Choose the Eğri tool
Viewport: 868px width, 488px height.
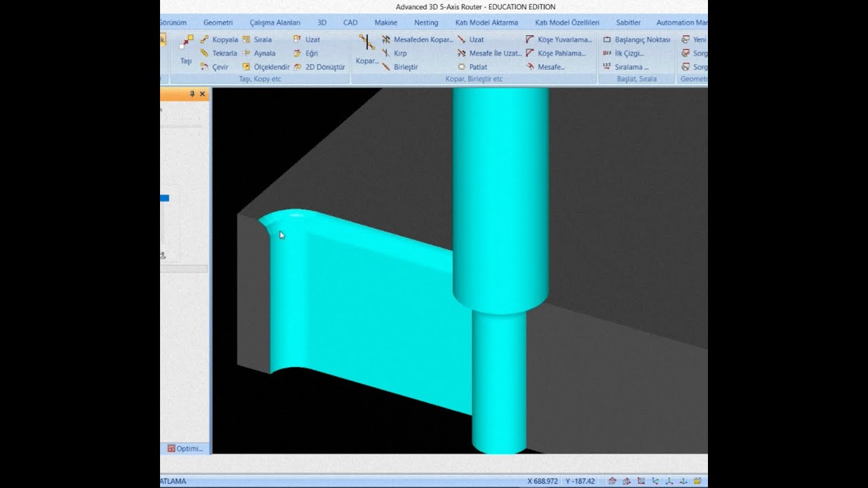(x=306, y=53)
